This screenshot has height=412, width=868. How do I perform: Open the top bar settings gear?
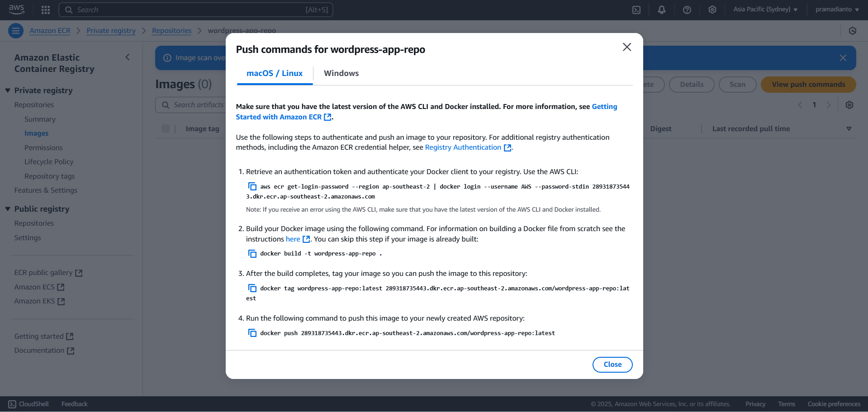pos(712,9)
